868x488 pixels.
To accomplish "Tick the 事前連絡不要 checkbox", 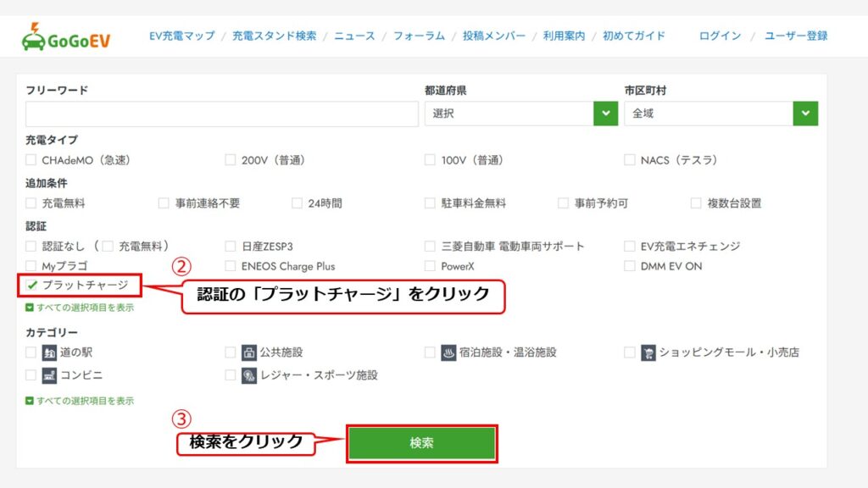I will pos(164,203).
